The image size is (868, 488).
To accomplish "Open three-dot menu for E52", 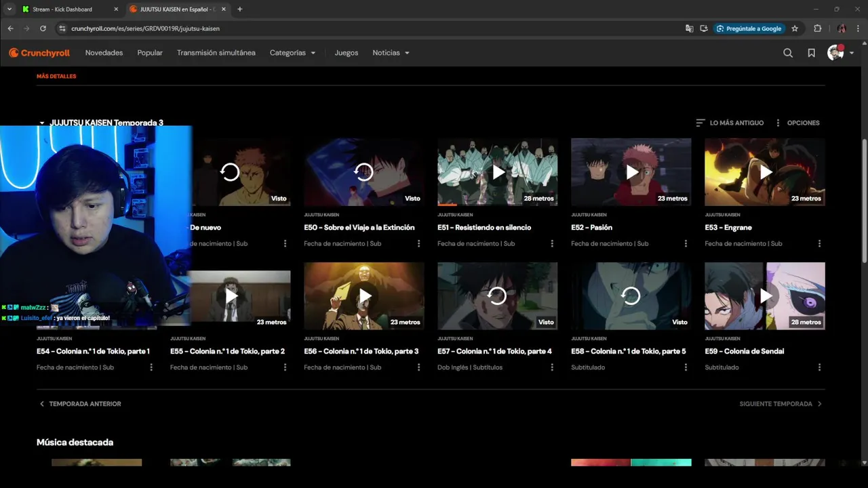I will (x=686, y=243).
